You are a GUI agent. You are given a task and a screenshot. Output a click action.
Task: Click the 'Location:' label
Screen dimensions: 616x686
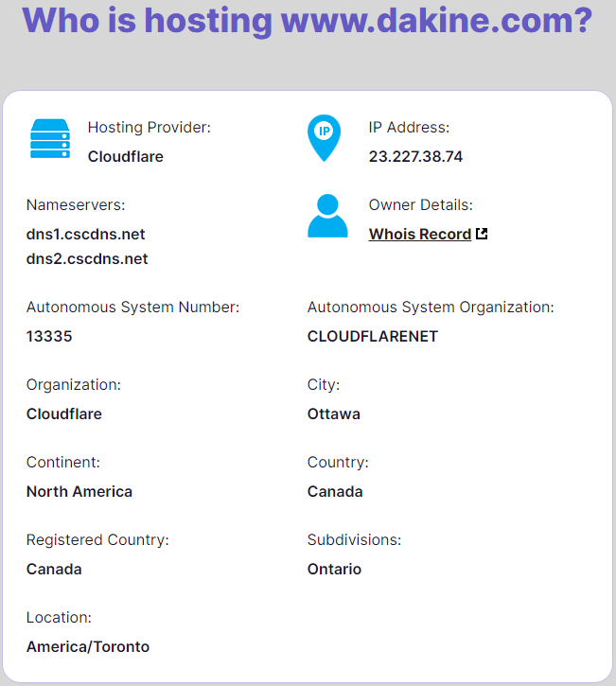tap(59, 617)
